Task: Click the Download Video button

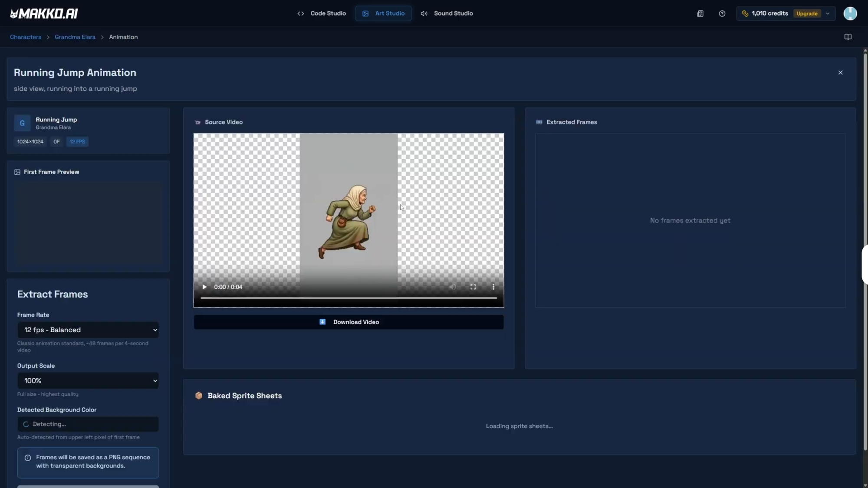Action: coord(349,322)
